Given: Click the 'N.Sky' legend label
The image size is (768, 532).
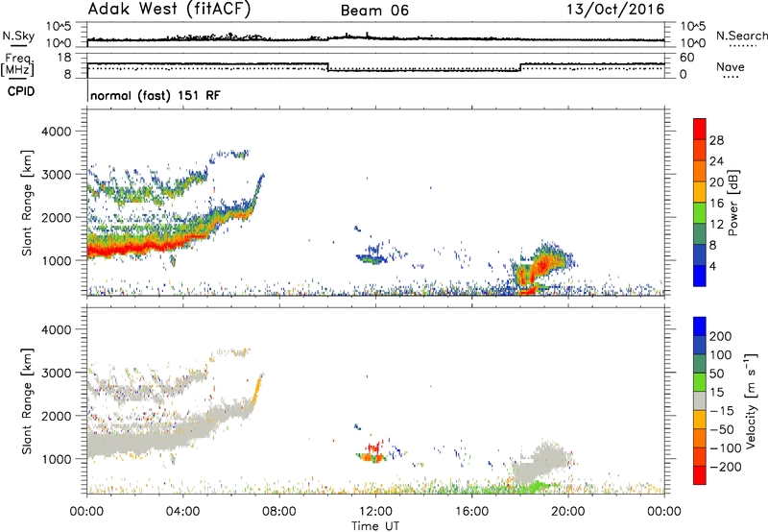Looking at the screenshot, I should 18,36.
